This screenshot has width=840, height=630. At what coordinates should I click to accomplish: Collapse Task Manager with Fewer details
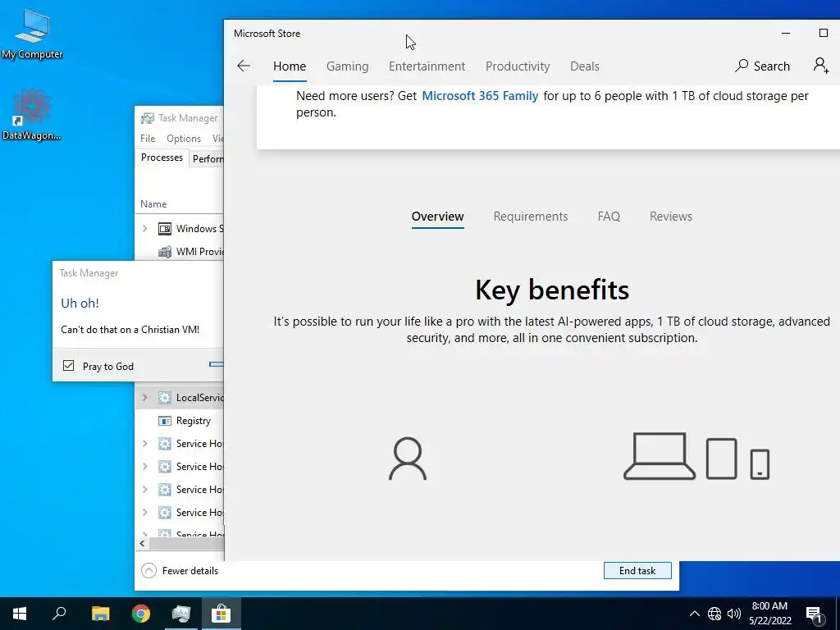coord(180,571)
